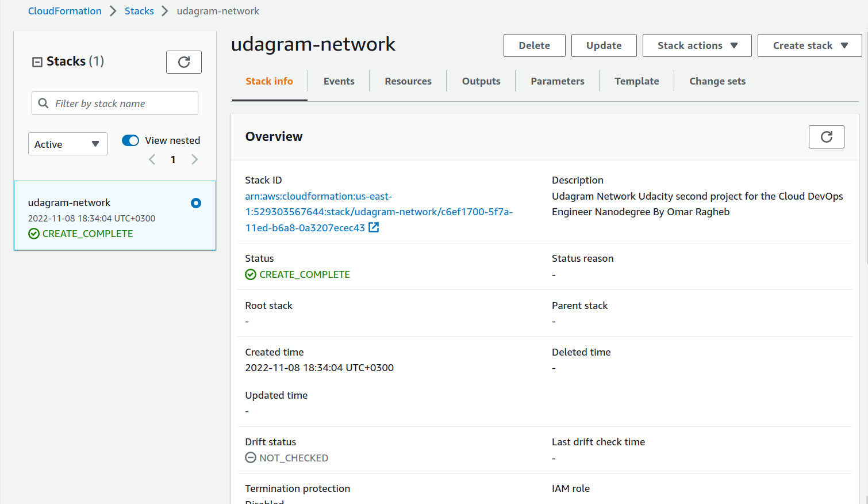Click the Delete button
The image size is (868, 504).
coord(534,45)
